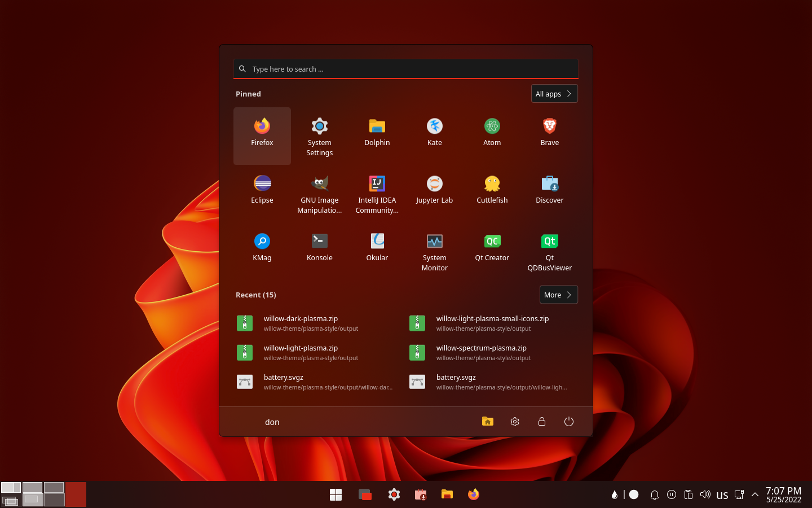The height and width of the screenshot is (508, 812).
Task: Open the Atom editor
Action: click(x=492, y=136)
